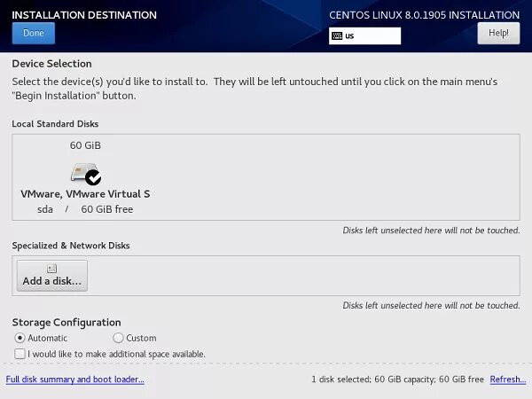Click the us keyboard layout field

364,35
